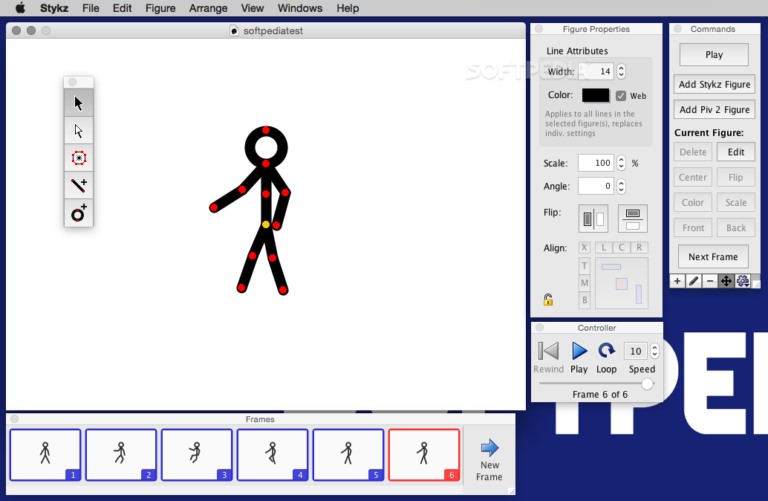Click the Width stepper arrows
This screenshot has width=768, height=501.
coord(621,72)
